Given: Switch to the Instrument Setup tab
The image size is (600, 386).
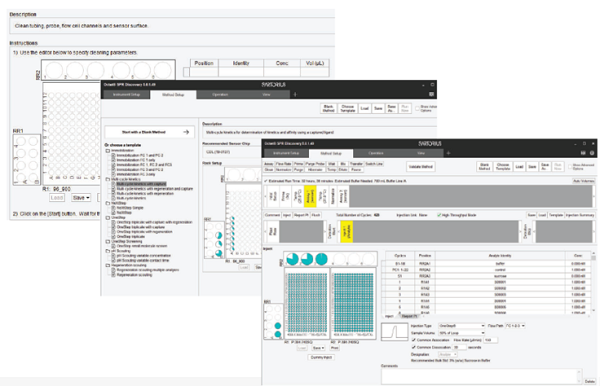Looking at the screenshot, I should click(x=286, y=153).
